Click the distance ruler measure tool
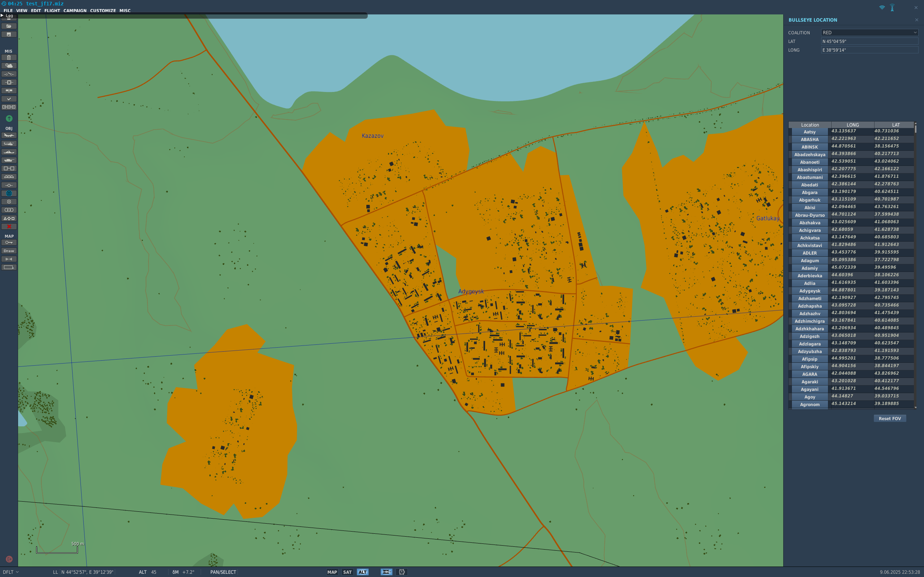This screenshot has height=577, width=924. tap(9, 259)
